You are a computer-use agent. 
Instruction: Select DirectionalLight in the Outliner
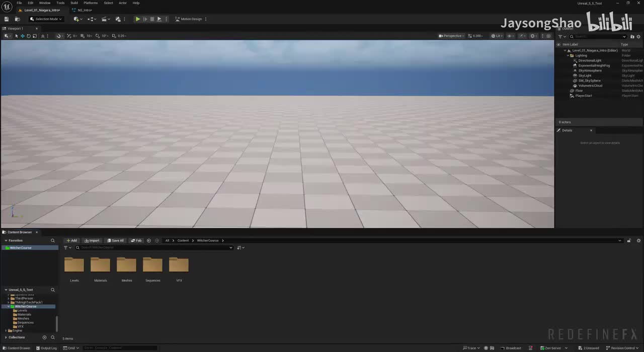[590, 60]
